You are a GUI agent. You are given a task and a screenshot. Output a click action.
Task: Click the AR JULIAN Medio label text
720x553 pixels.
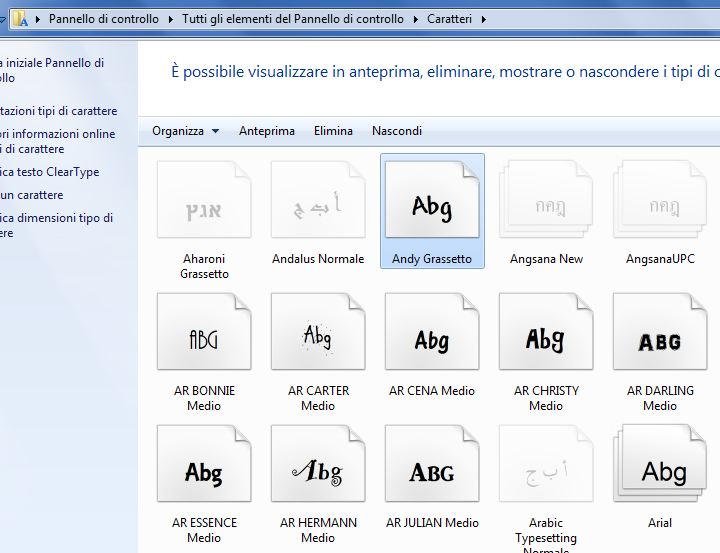[x=432, y=523]
